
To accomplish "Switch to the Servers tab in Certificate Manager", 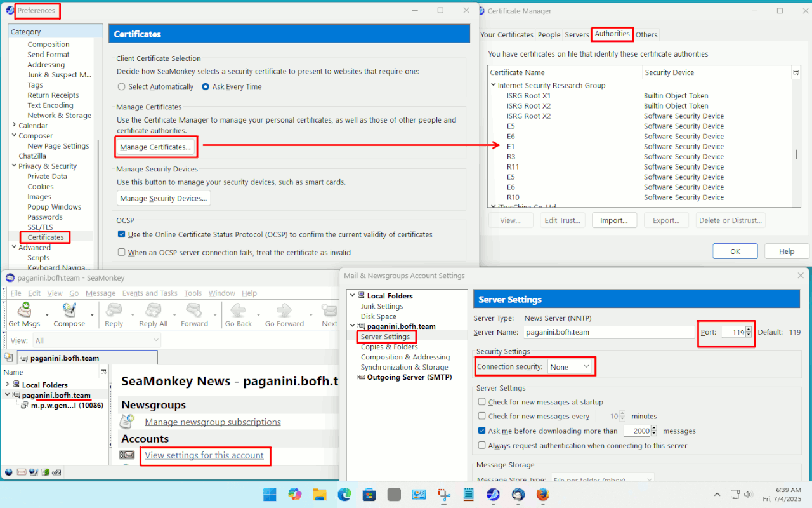I will [577, 35].
